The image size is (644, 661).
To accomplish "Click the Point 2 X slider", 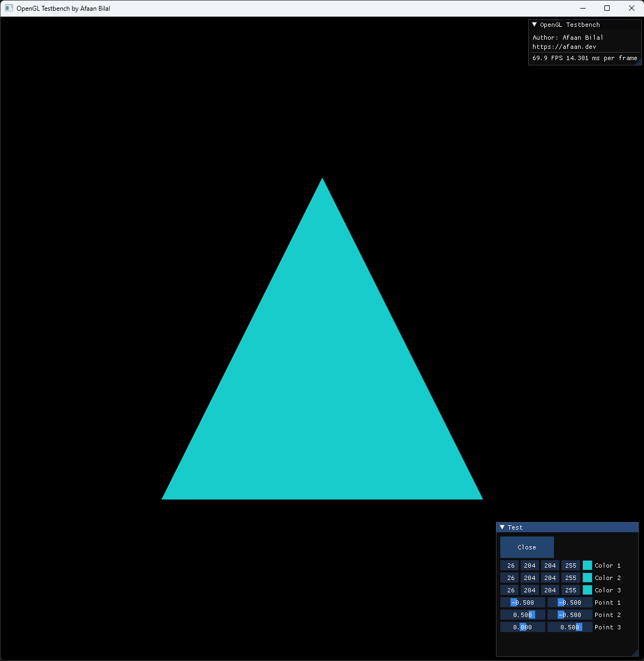I will [x=523, y=615].
